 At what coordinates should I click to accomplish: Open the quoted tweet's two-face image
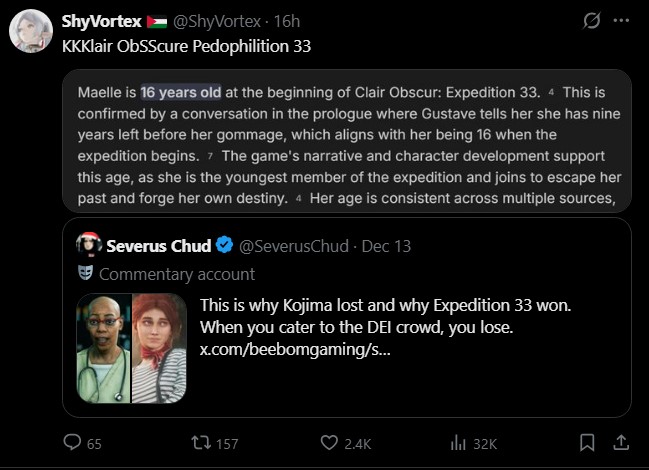click(x=132, y=348)
